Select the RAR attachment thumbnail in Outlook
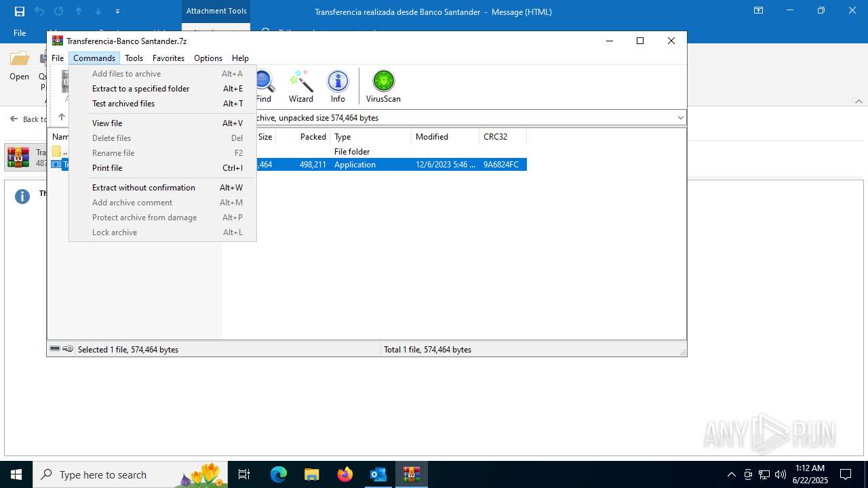The image size is (868, 488). [x=18, y=157]
